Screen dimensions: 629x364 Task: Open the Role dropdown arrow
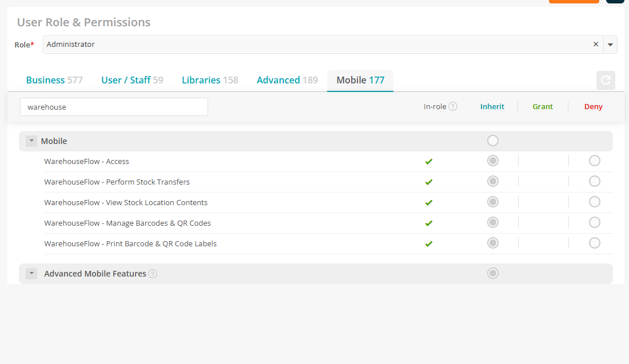[x=610, y=45]
